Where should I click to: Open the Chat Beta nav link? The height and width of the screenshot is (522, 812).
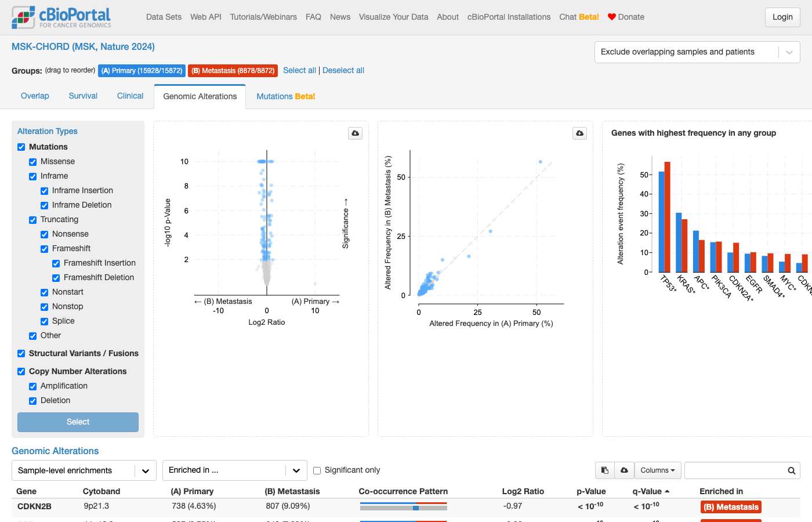point(579,17)
